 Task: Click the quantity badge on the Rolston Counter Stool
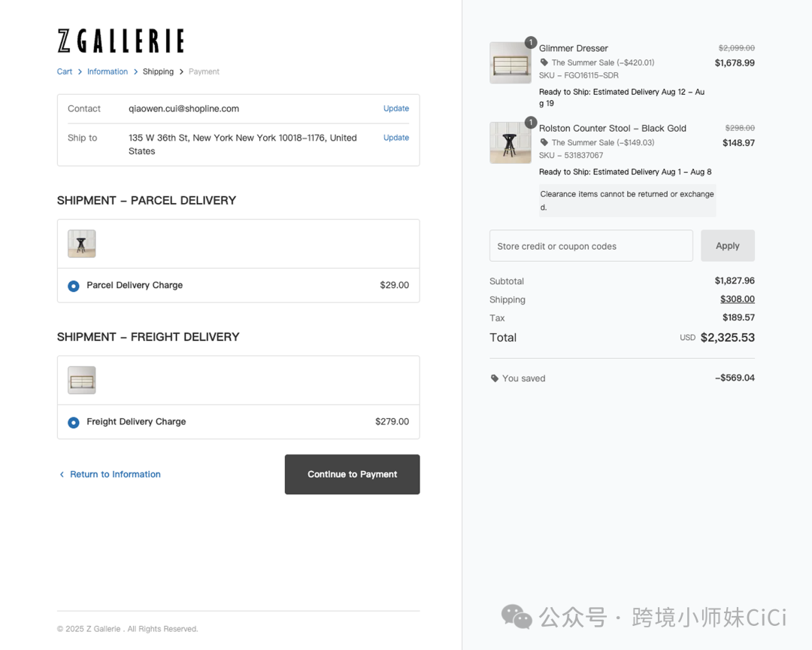click(x=531, y=123)
